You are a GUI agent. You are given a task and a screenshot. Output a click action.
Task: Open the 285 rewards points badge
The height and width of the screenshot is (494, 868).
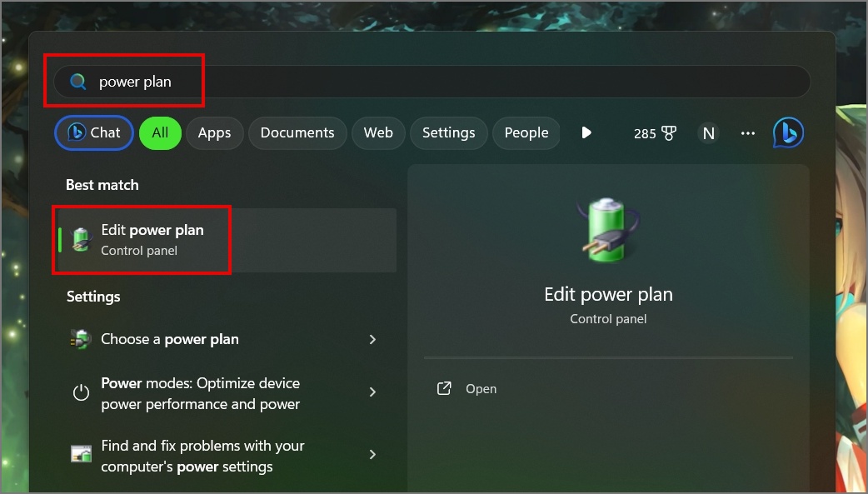tap(655, 133)
